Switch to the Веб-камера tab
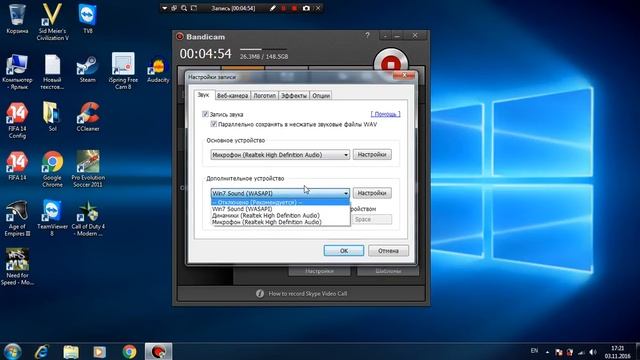The width and height of the screenshot is (640, 360). [232, 96]
